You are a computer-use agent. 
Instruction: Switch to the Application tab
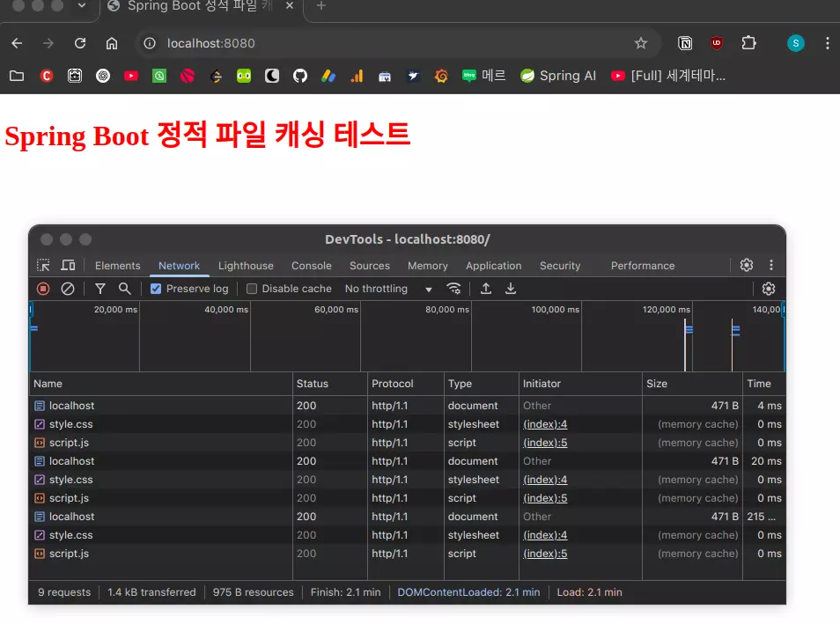pyautogui.click(x=493, y=266)
